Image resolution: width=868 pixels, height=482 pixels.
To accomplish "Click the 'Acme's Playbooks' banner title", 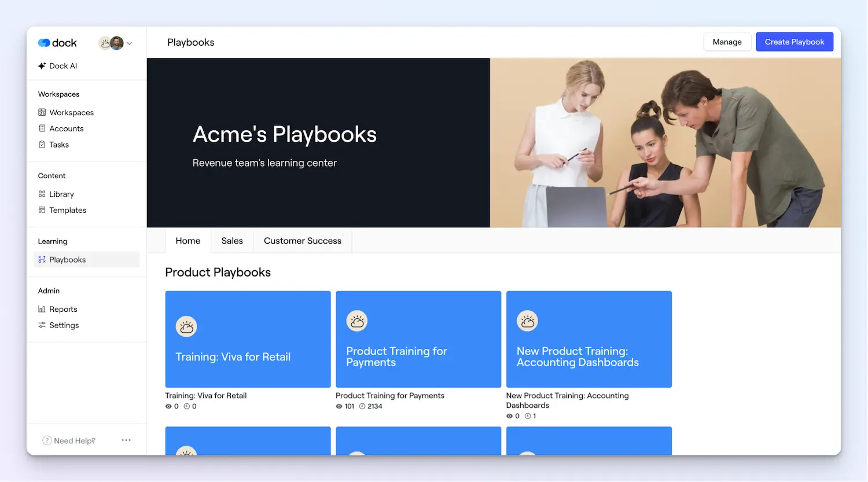I will coord(285,134).
